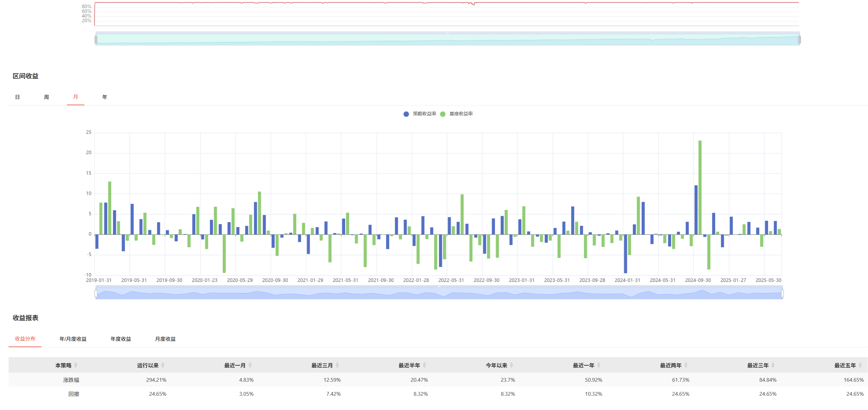Sort table by 运行以来 column icon
Viewport: 868px width, 410px height.
[x=163, y=365]
